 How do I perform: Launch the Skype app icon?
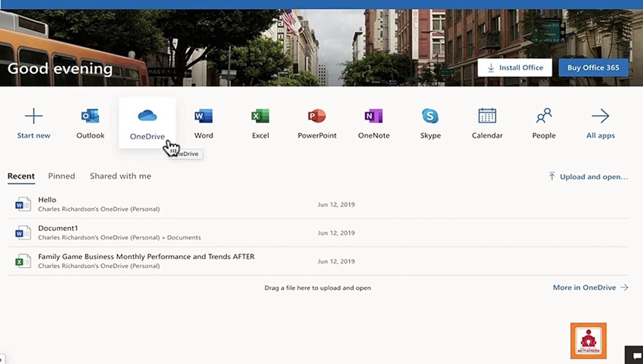[430, 116]
